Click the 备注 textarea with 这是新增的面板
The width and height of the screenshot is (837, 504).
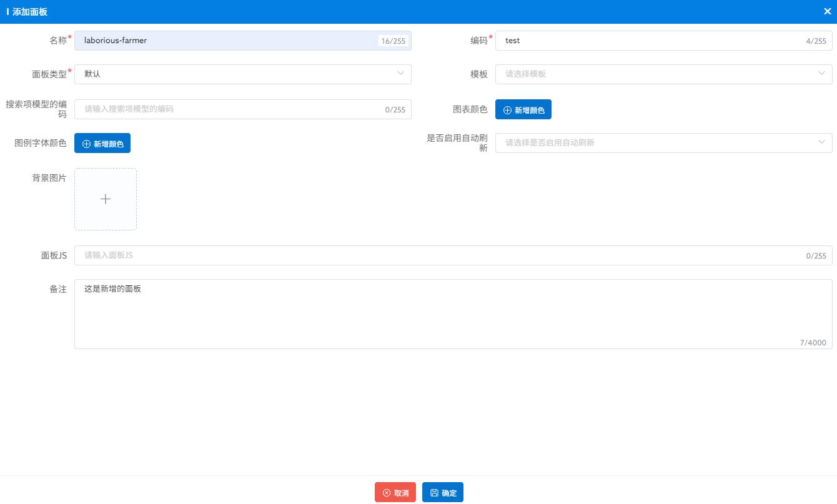coord(453,314)
